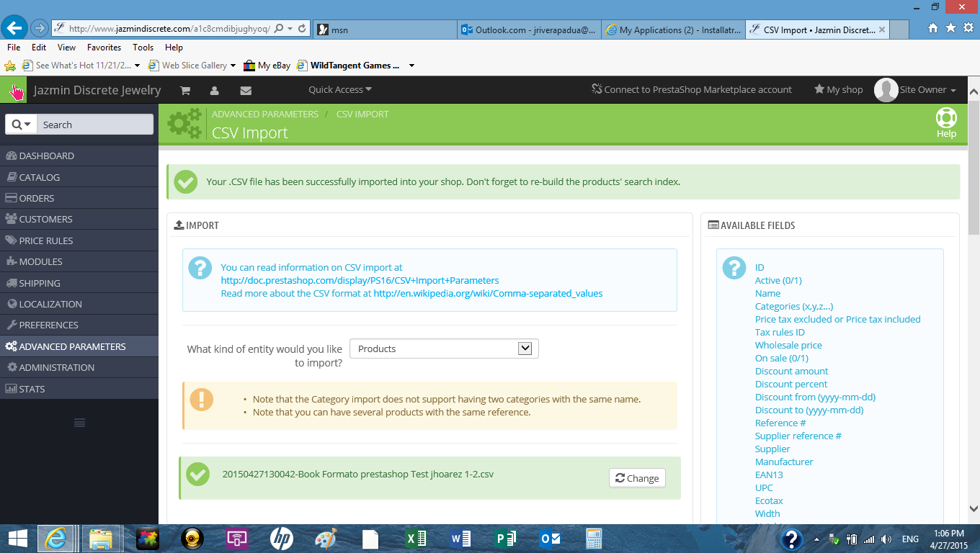Click the Wholesale price available field
This screenshot has height=553, width=980.
(788, 345)
